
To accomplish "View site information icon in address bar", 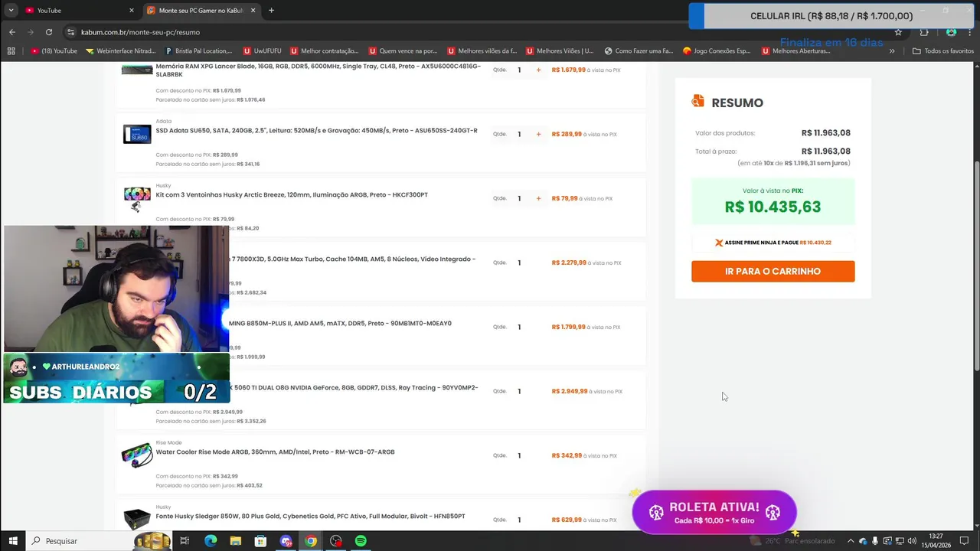I will pos(71,32).
